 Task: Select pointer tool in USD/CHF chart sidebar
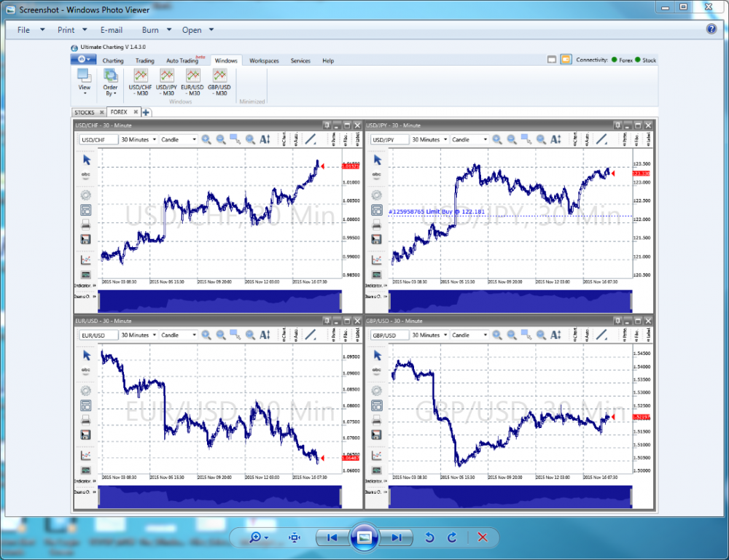pyautogui.click(x=87, y=160)
